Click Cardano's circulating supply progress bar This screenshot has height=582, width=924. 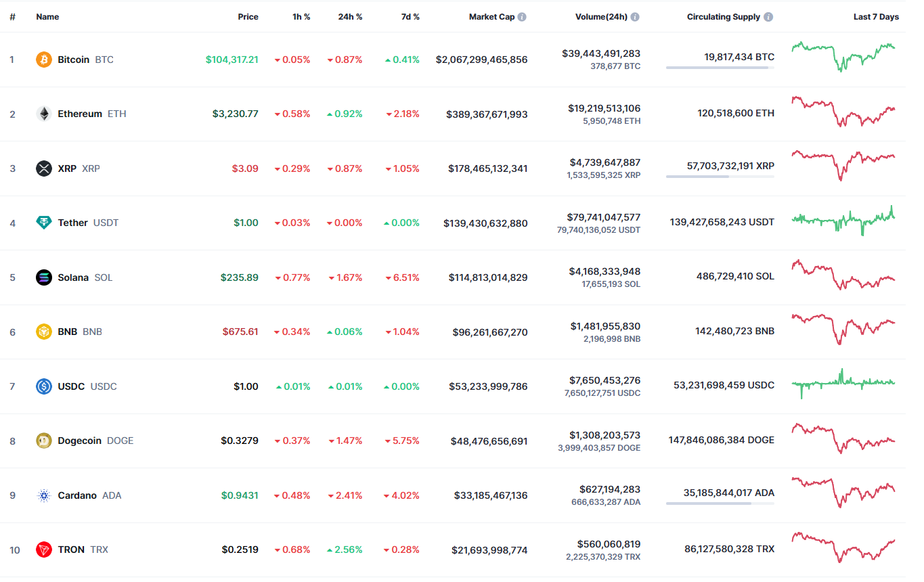click(x=720, y=503)
